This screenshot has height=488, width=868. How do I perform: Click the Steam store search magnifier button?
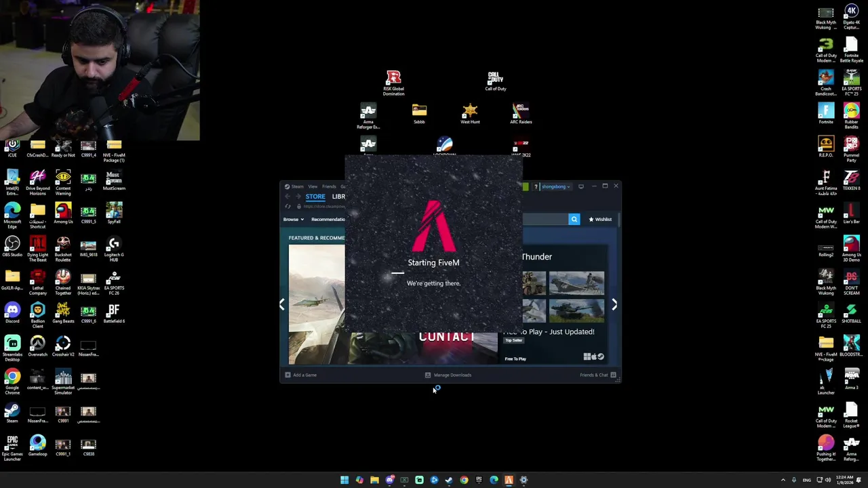pos(574,219)
